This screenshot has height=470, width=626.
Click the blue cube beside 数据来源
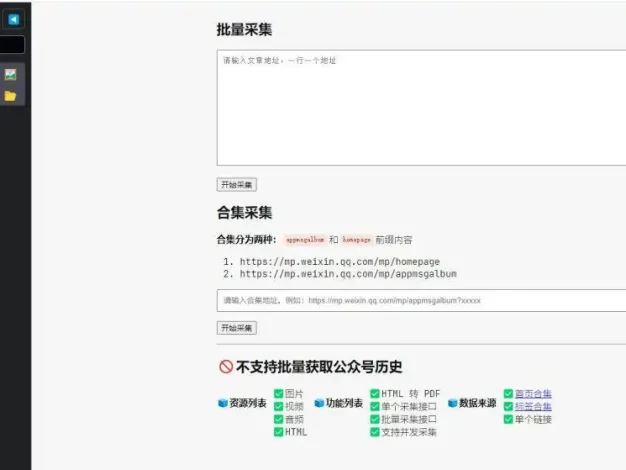coord(452,403)
